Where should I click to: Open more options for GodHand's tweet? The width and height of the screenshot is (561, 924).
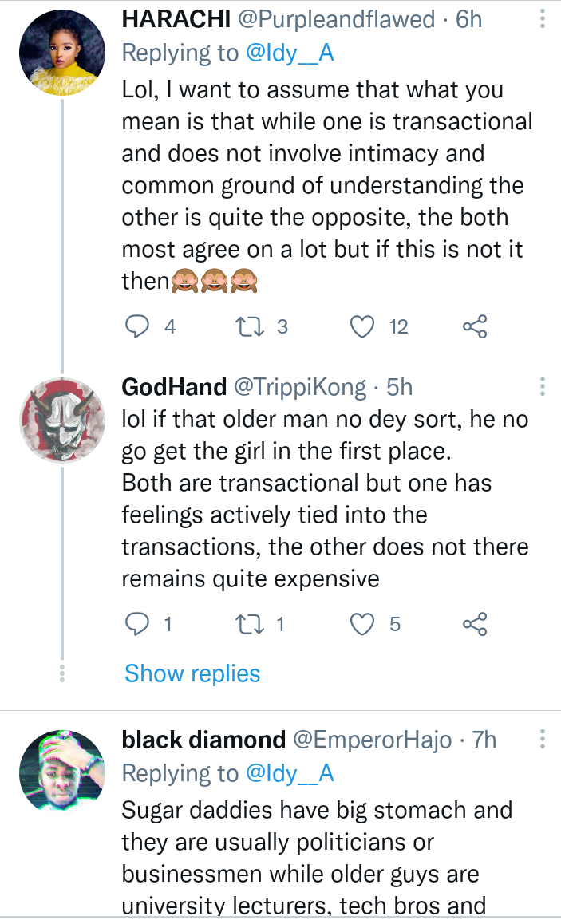coord(543,387)
